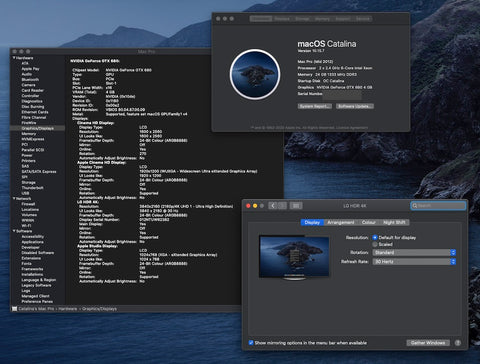
Task: Click the Gather Windows button
Action: tap(428, 343)
